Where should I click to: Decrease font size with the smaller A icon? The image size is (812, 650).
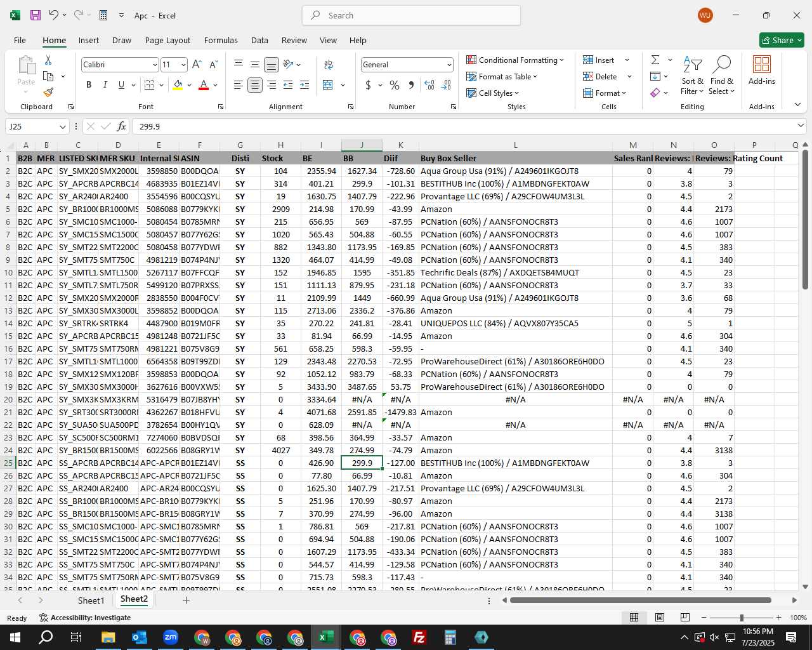(213, 65)
